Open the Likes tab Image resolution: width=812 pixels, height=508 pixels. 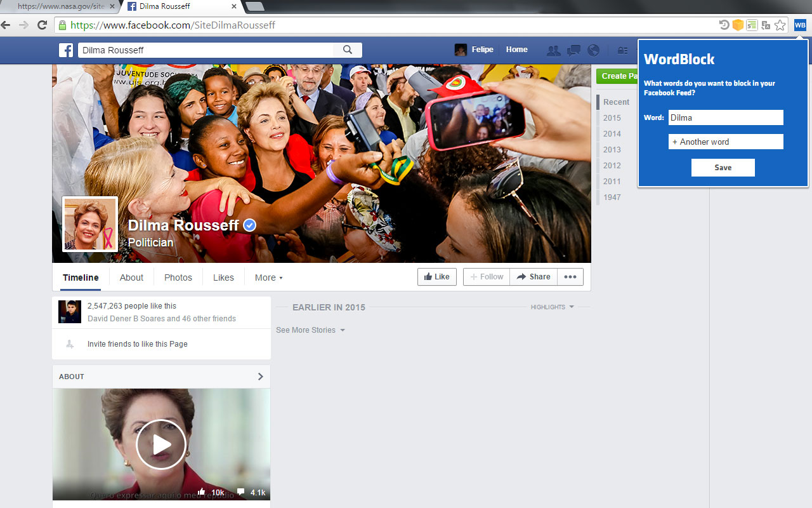point(223,277)
